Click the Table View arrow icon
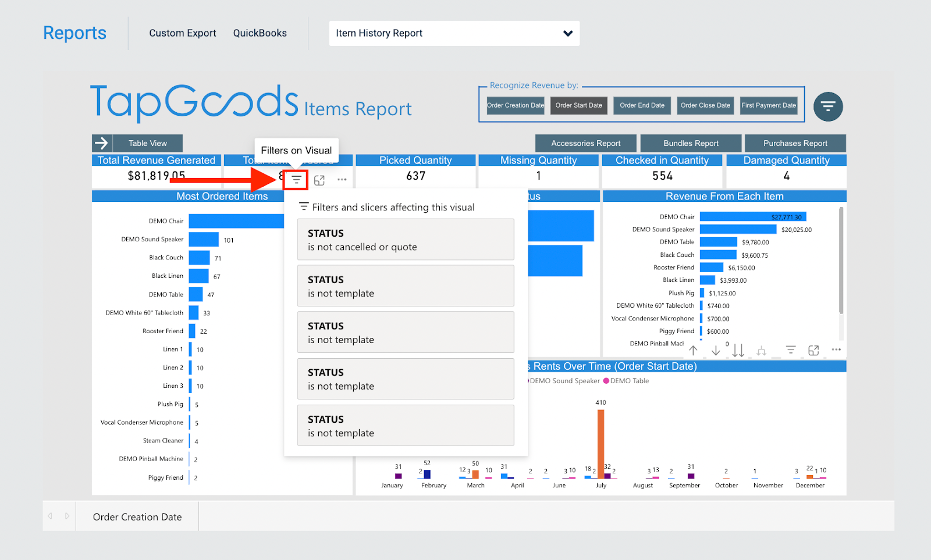931x560 pixels. (x=101, y=142)
